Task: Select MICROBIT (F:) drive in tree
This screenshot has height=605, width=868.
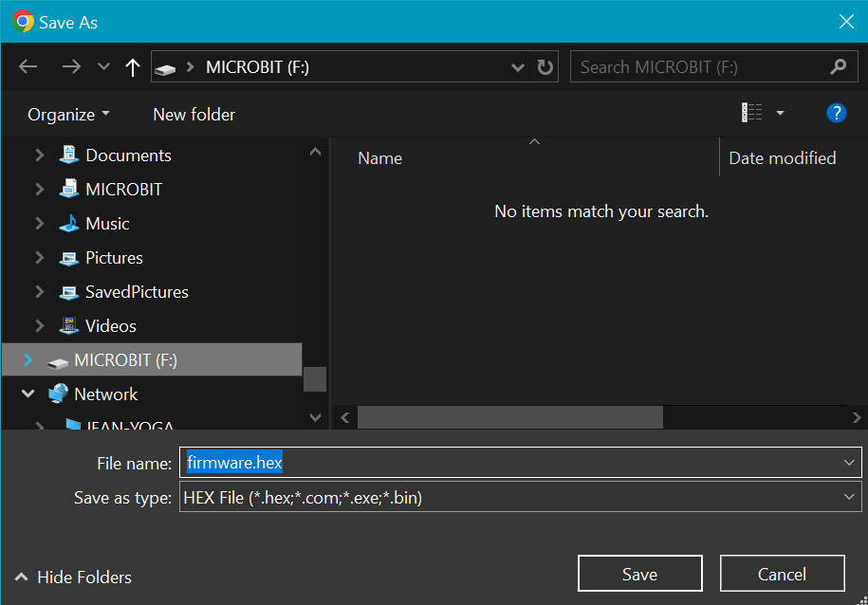Action: point(125,360)
